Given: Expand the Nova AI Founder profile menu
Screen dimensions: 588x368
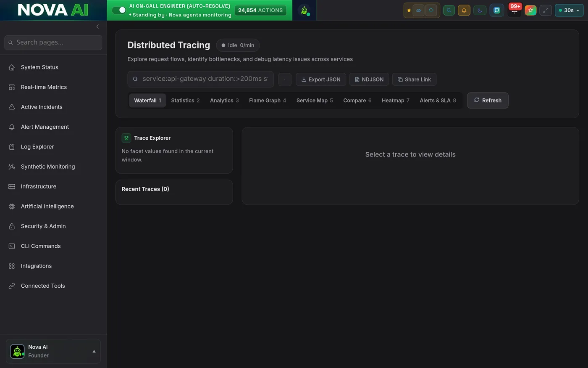Looking at the screenshot, I should pos(53,351).
